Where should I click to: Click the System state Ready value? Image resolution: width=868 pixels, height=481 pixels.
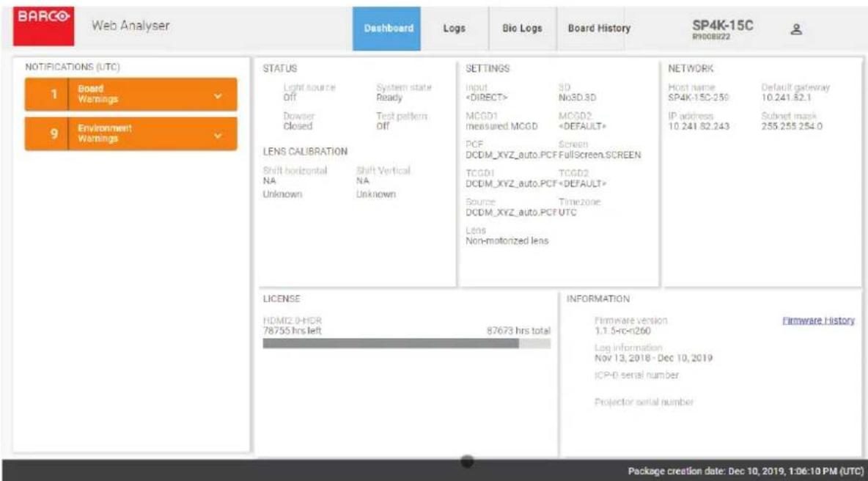coord(389,98)
